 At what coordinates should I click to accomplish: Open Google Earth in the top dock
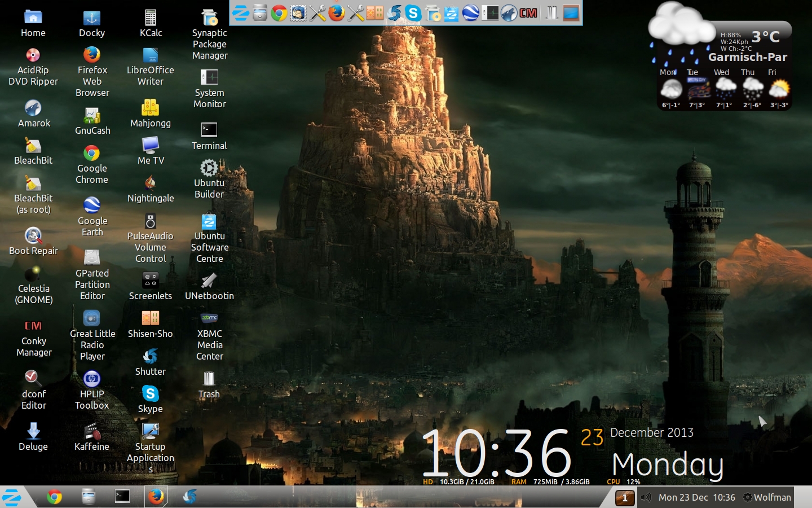click(471, 13)
